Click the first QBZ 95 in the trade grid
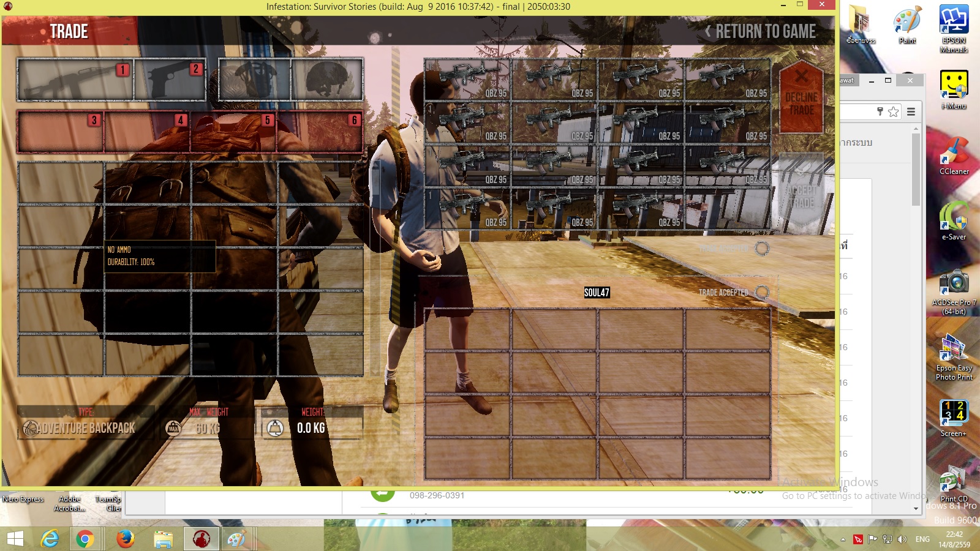Image resolution: width=980 pixels, height=551 pixels. (x=467, y=80)
